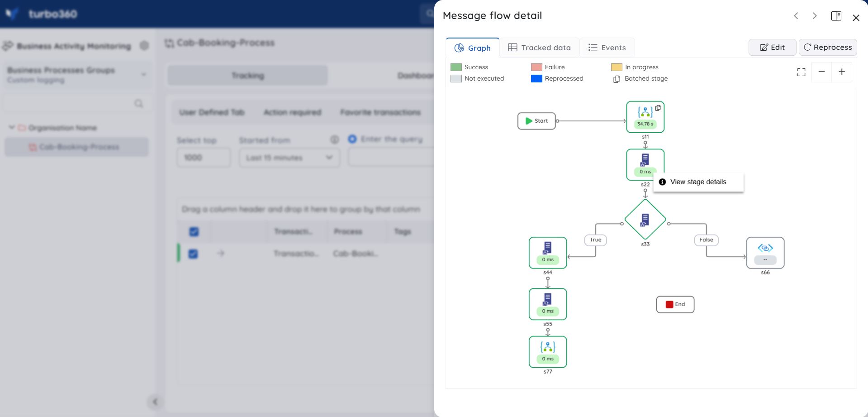Open the Tracking tab

coord(247,76)
